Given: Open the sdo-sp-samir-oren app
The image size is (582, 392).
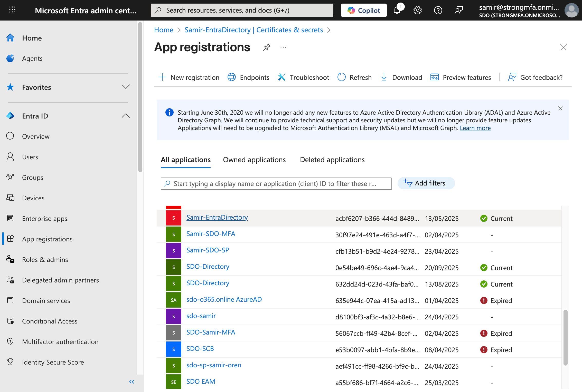Looking at the screenshot, I should 214,365.
